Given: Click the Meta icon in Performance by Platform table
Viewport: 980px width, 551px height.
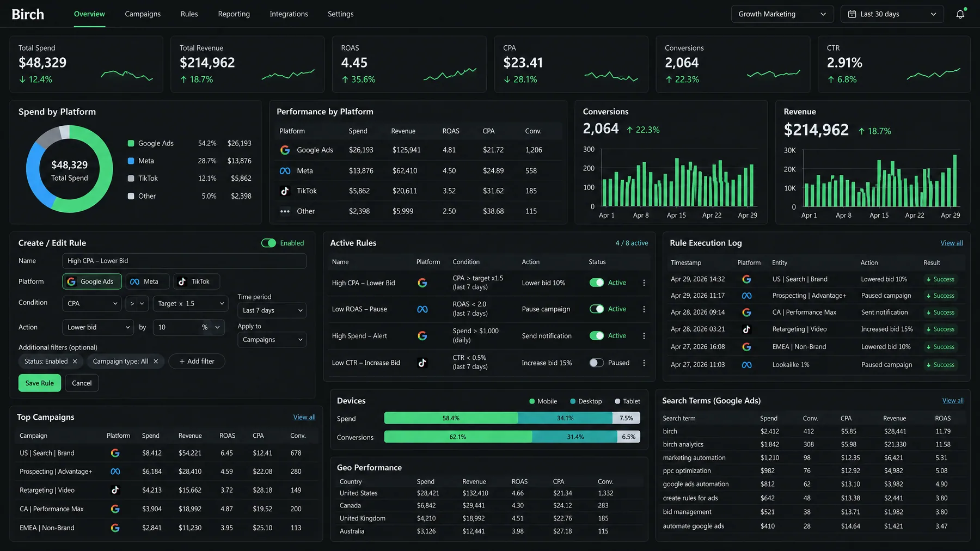Looking at the screenshot, I should click(x=285, y=171).
